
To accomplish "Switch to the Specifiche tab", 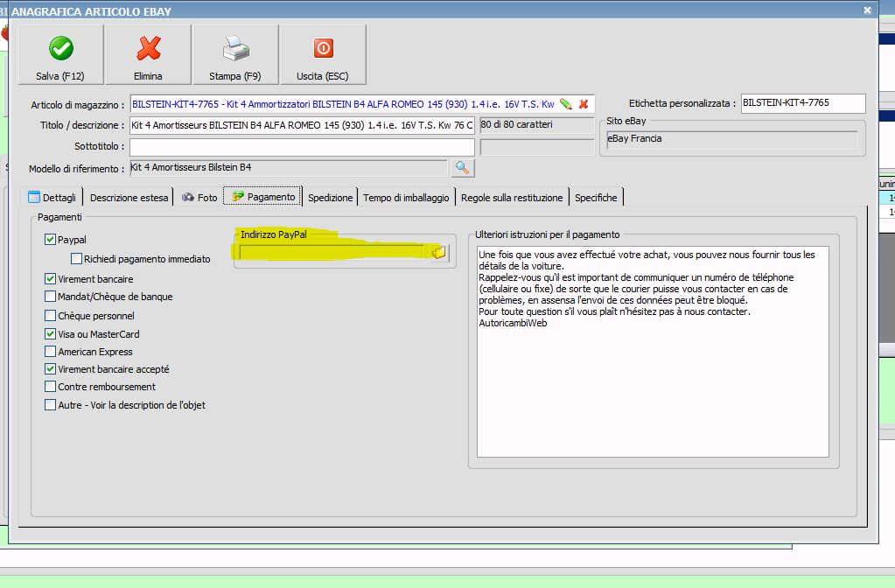I will (x=596, y=197).
